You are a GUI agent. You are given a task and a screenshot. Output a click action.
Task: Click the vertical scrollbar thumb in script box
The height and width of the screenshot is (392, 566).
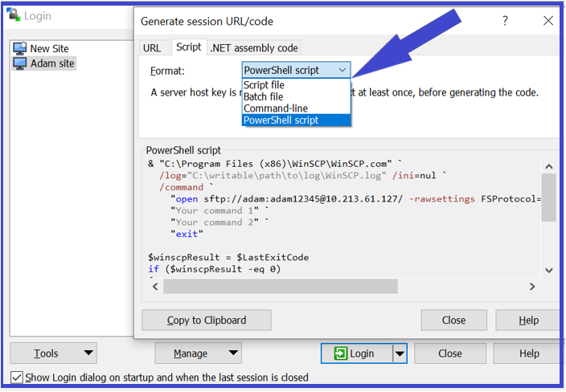point(548,198)
